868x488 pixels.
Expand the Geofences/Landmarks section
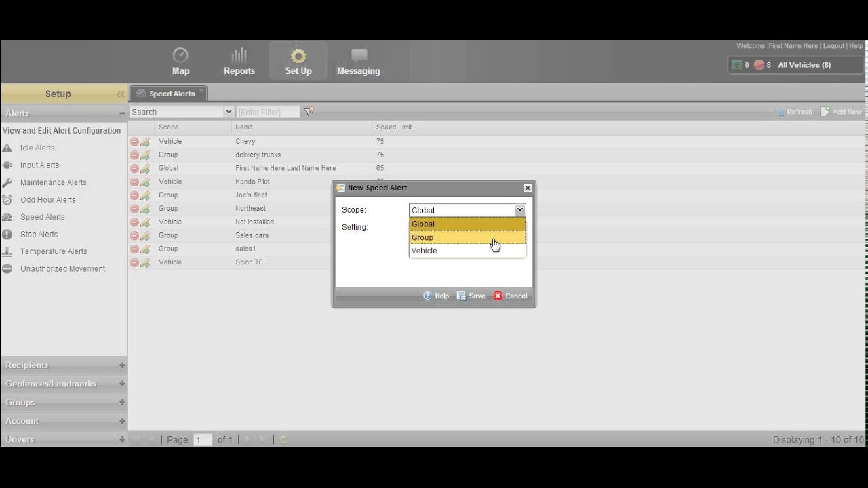pos(123,384)
